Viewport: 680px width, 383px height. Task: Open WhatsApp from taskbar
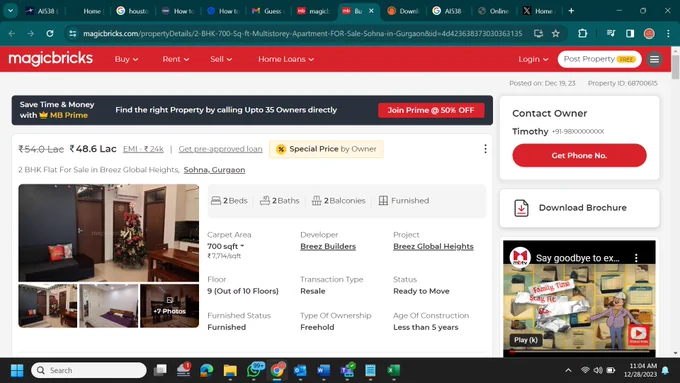(x=255, y=370)
